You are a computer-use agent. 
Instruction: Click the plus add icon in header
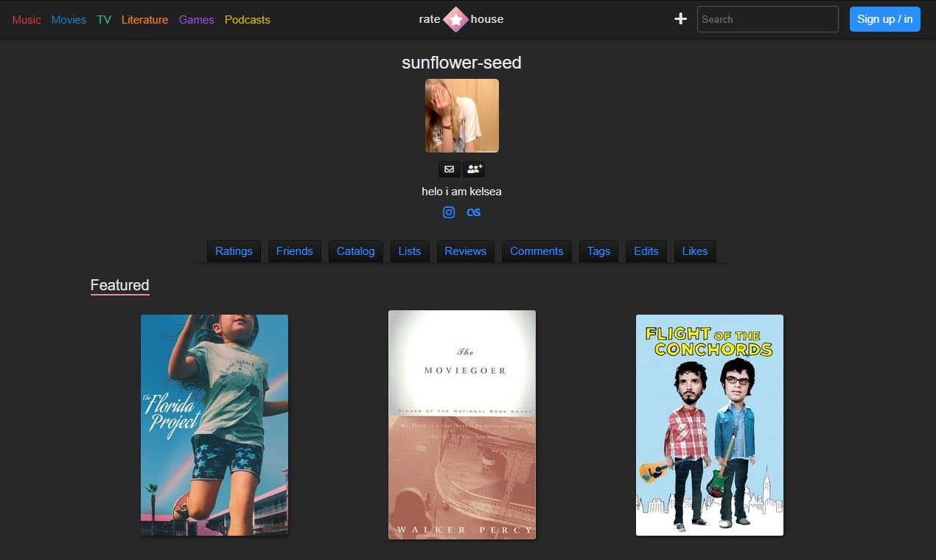680,19
